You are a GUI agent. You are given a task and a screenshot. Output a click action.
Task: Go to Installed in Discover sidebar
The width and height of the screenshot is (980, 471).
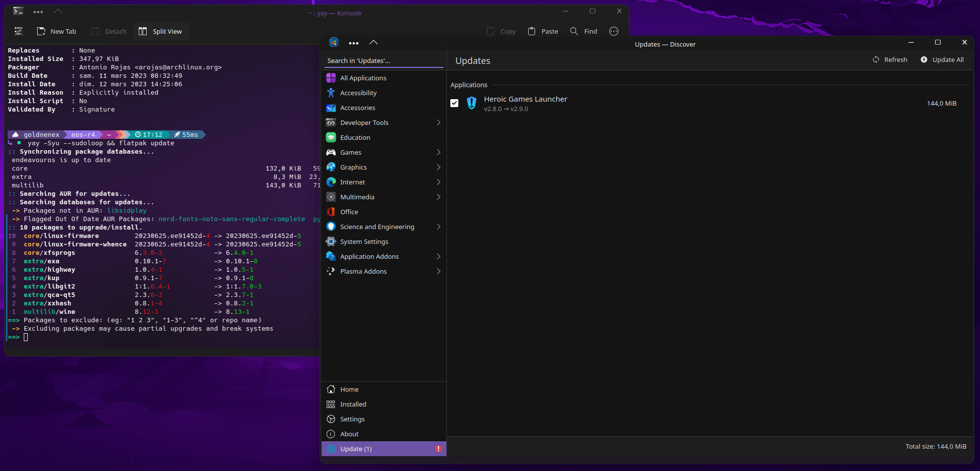point(384,404)
